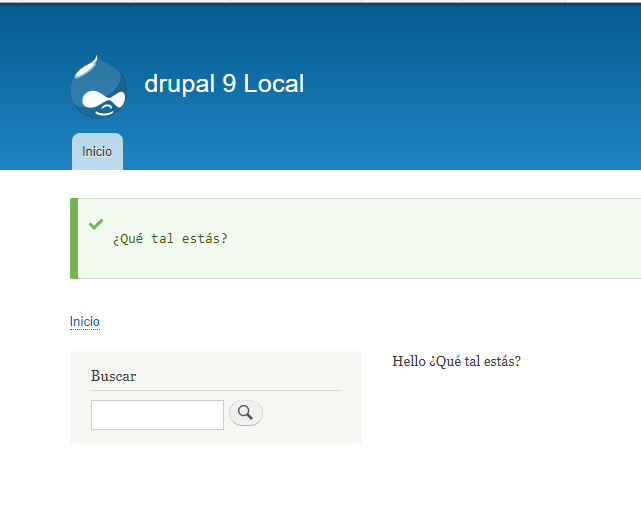The height and width of the screenshot is (529, 641).
Task: Open the drupal 9 Local site title
Action: coord(224,84)
